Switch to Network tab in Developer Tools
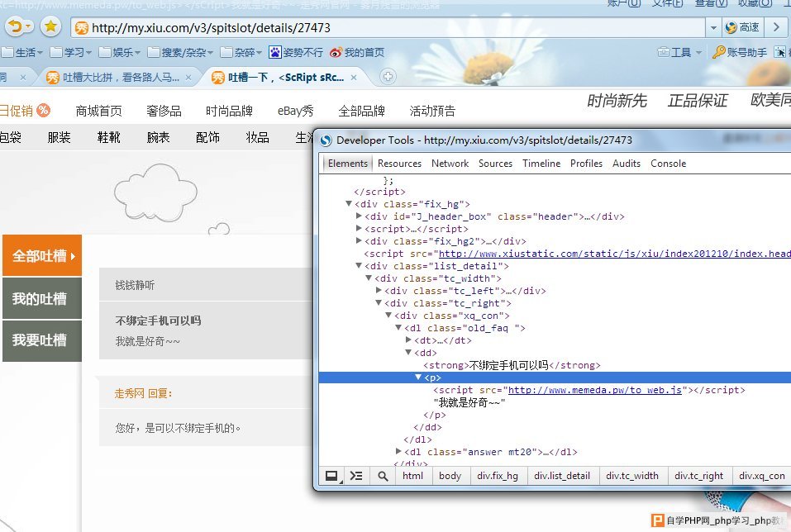The width and height of the screenshot is (791, 532). pos(450,164)
